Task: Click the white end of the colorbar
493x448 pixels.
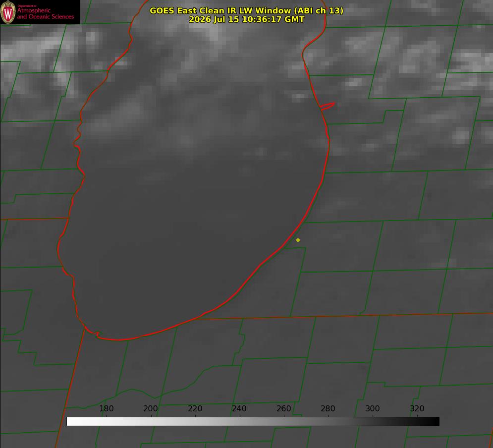Action: (x=71, y=421)
